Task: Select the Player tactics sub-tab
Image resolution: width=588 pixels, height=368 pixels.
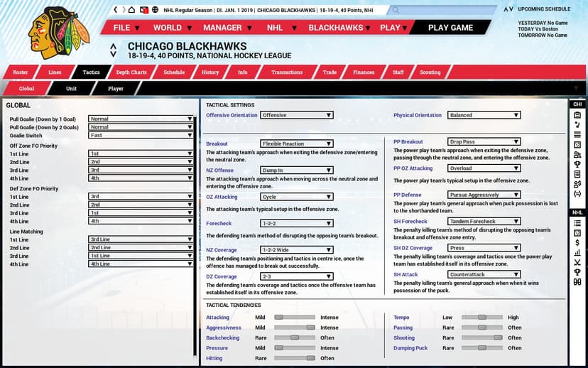Action: coord(116,89)
